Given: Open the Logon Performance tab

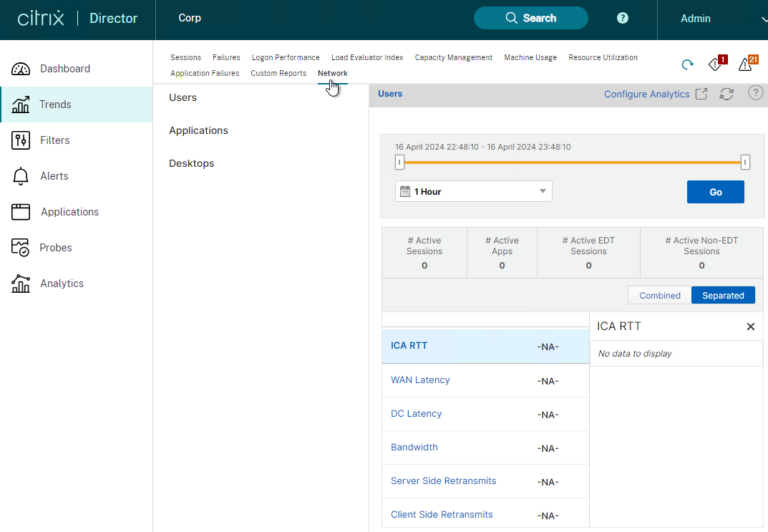Looking at the screenshot, I should [286, 58].
